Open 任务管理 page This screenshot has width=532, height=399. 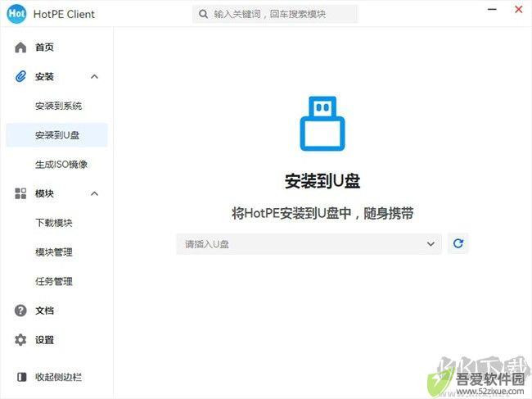(x=53, y=281)
